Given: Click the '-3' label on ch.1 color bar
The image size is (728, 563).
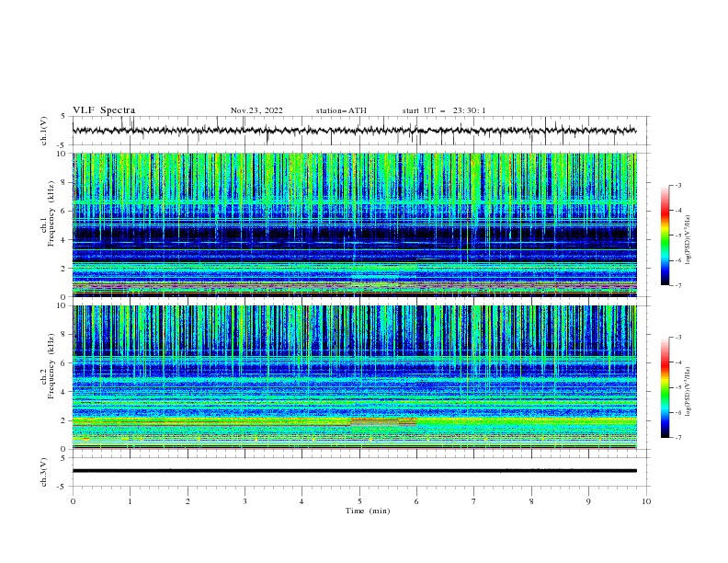Looking at the screenshot, I should pyautogui.click(x=677, y=185).
